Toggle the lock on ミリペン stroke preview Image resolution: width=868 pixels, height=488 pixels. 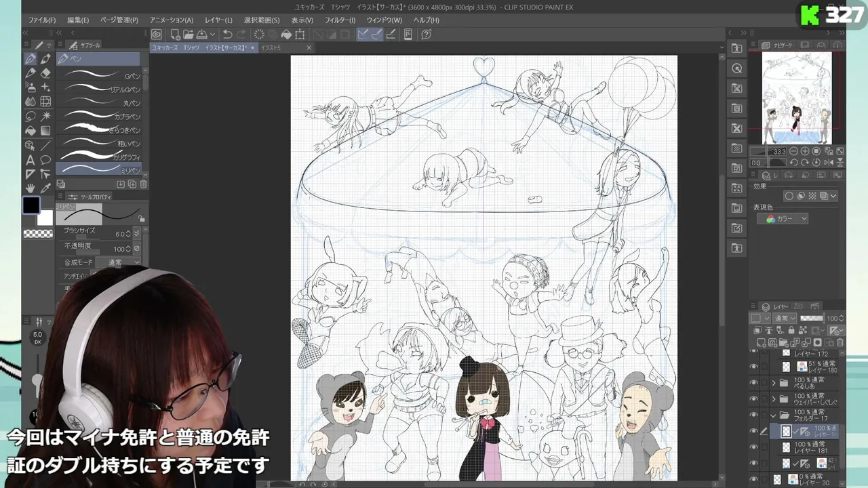[x=141, y=218]
